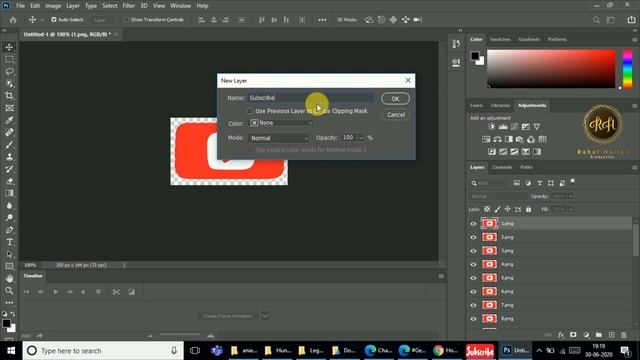The image size is (640, 360).
Task: Click the Lock all layers padlock icon
Action: coord(529,209)
